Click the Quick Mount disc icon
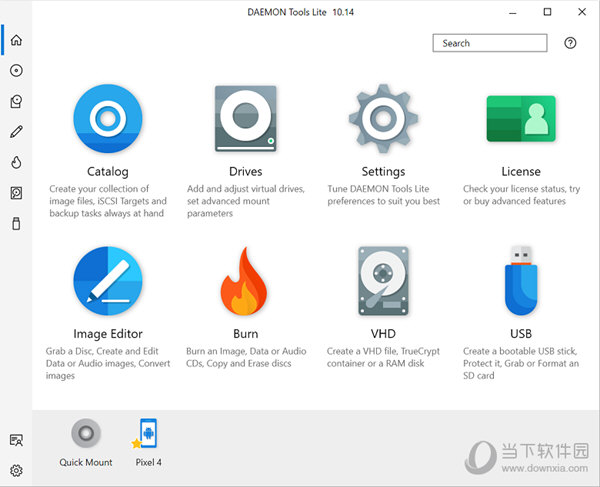 click(86, 433)
